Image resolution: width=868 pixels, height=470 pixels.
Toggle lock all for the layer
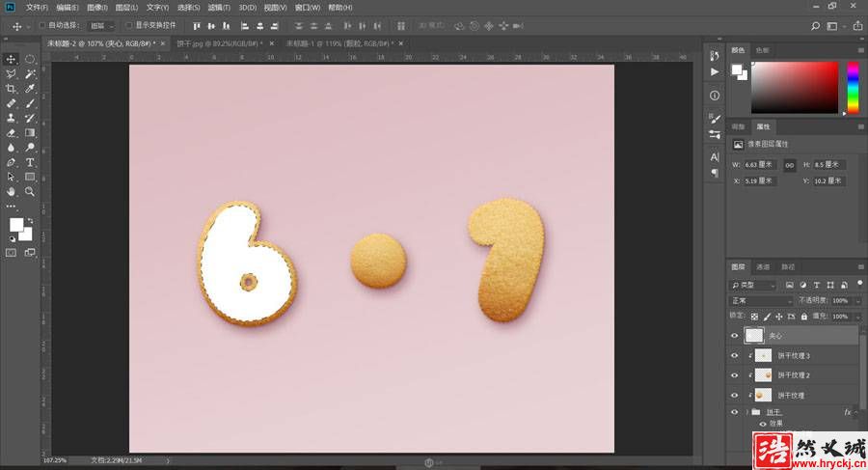click(x=803, y=317)
